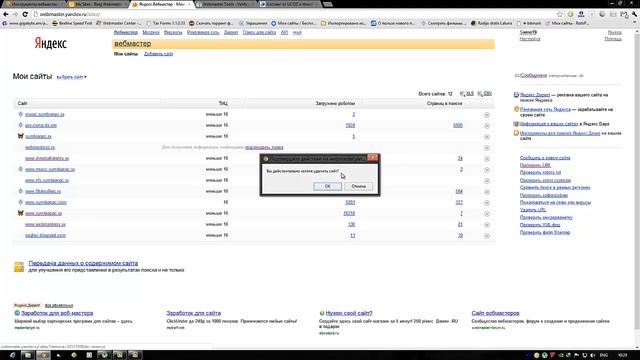Open 'Удалить URL' sidebar link
The height and width of the screenshot is (360, 640).
[x=533, y=210]
